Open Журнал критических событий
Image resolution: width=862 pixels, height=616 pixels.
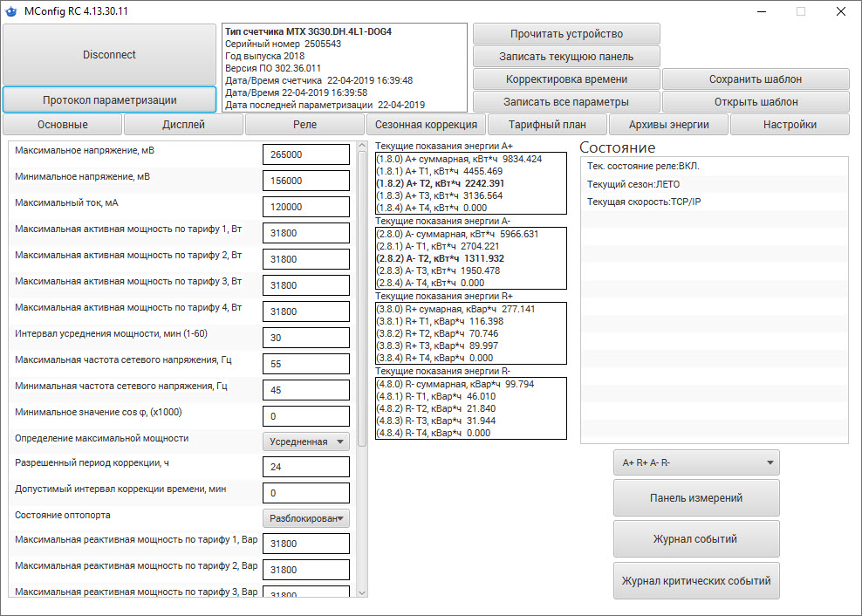tap(696, 581)
